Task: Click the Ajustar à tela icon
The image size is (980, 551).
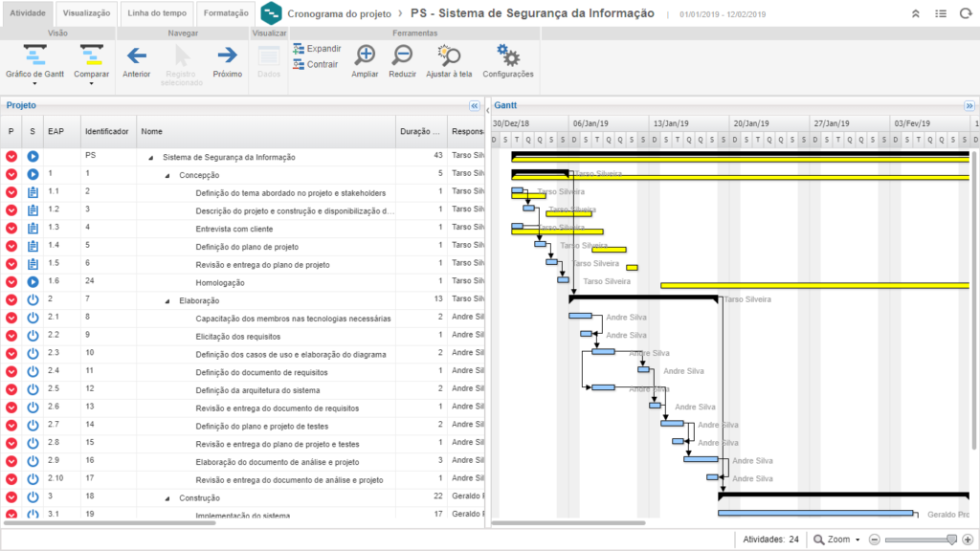Action: 449,55
